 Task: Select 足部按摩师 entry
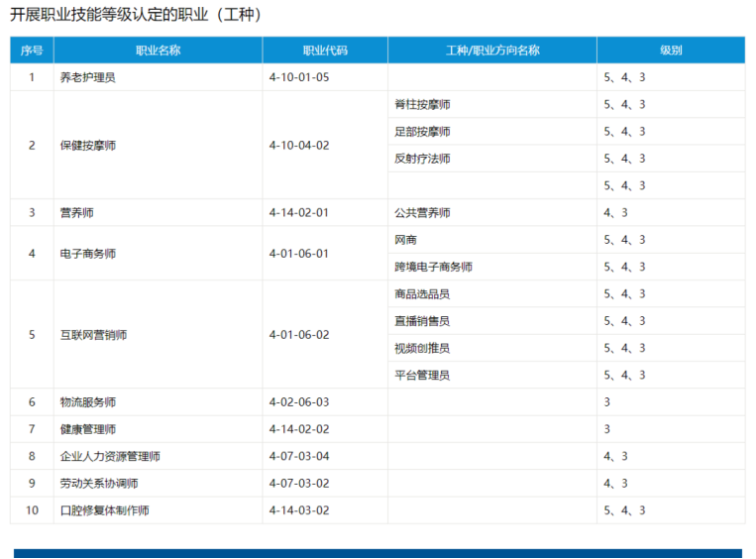(x=422, y=132)
